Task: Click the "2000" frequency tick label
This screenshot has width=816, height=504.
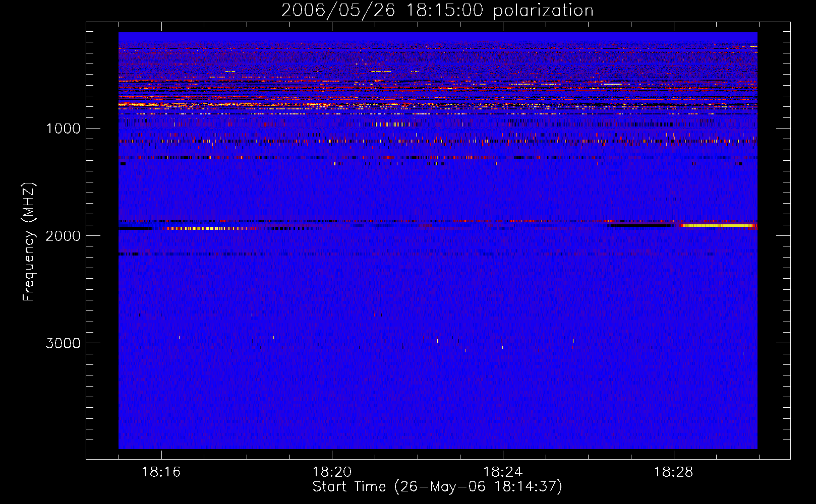Action: [63, 236]
